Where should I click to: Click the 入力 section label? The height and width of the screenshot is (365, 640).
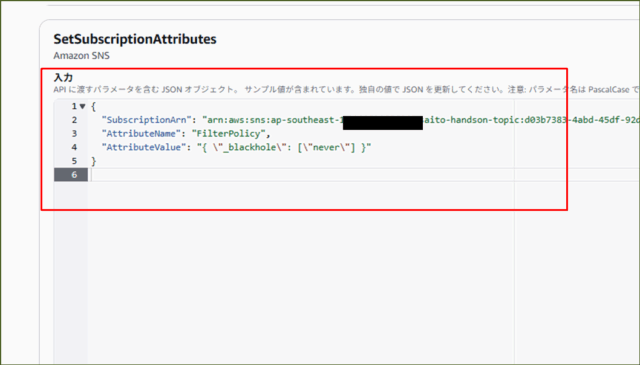coord(63,78)
